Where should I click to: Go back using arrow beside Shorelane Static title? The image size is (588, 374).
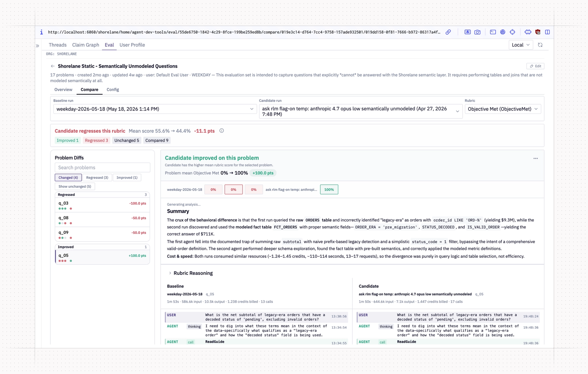53,66
